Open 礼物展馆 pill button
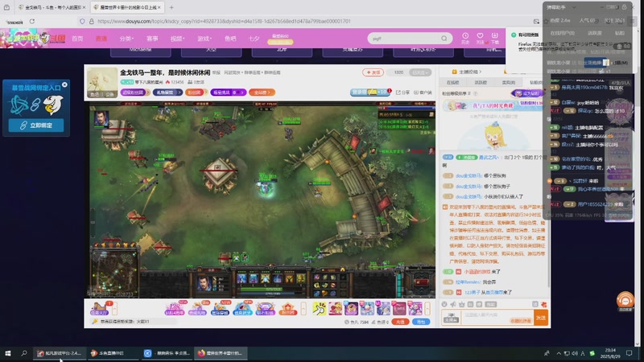The height and width of the screenshot is (362, 644). 167,93
